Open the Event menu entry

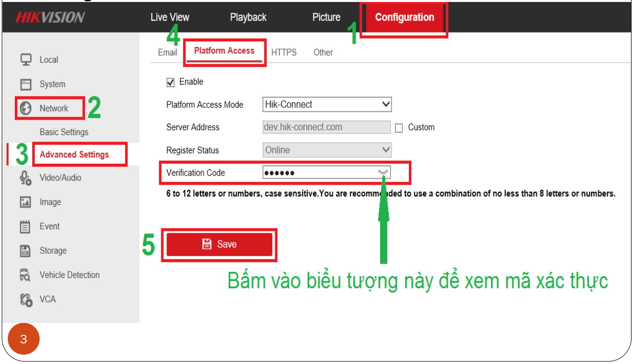point(49,227)
